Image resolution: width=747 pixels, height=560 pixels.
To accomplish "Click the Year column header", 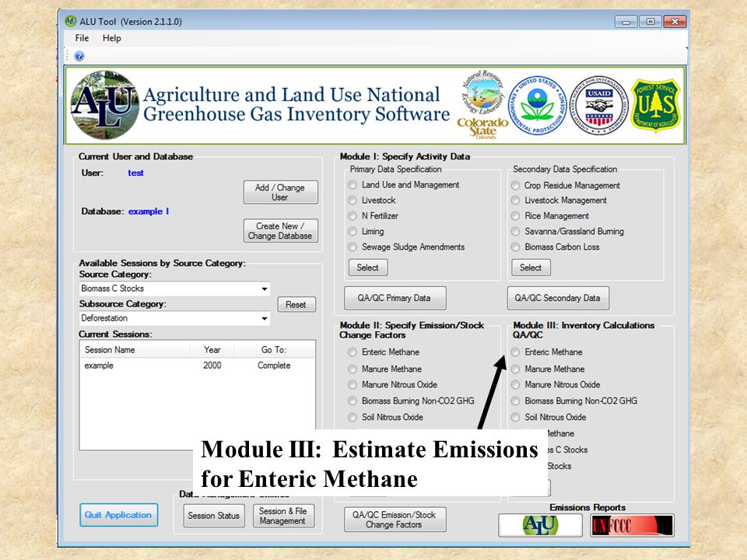I will click(212, 350).
